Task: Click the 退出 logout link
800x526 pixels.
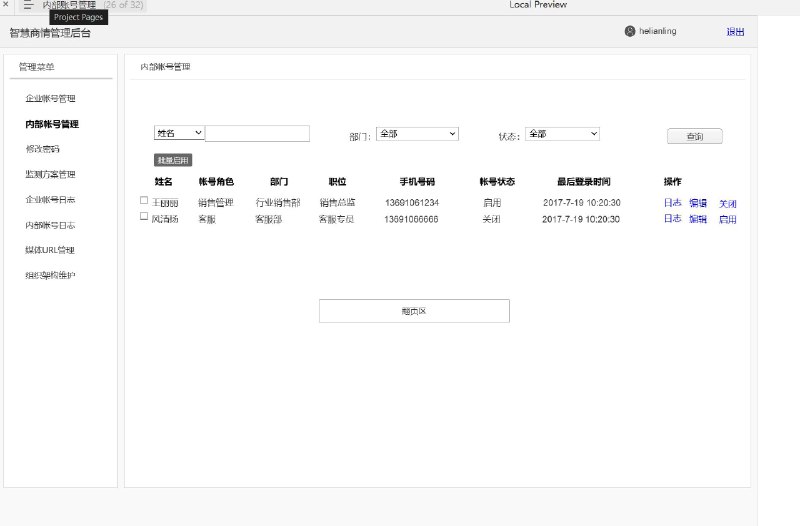Action: tap(735, 32)
